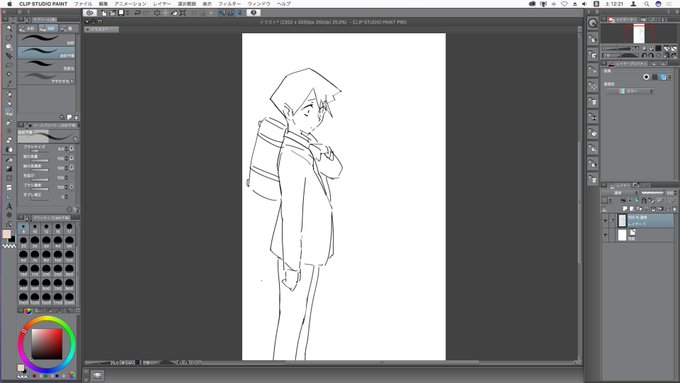The image size is (680, 383).
Task: Open CLIP STUDIO launcher in command bar
Action: [x=90, y=13]
